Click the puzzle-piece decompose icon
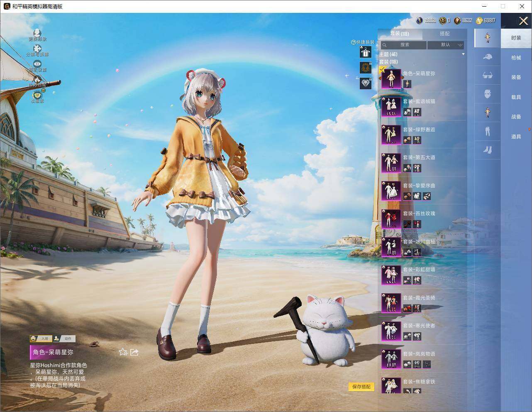The height and width of the screenshot is (412, 532). tap(37, 49)
